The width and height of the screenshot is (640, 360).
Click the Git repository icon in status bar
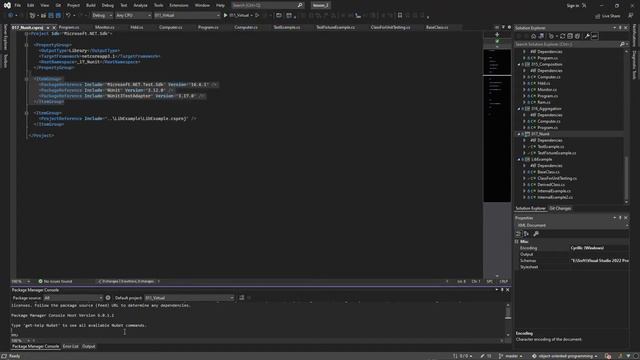tap(534, 356)
